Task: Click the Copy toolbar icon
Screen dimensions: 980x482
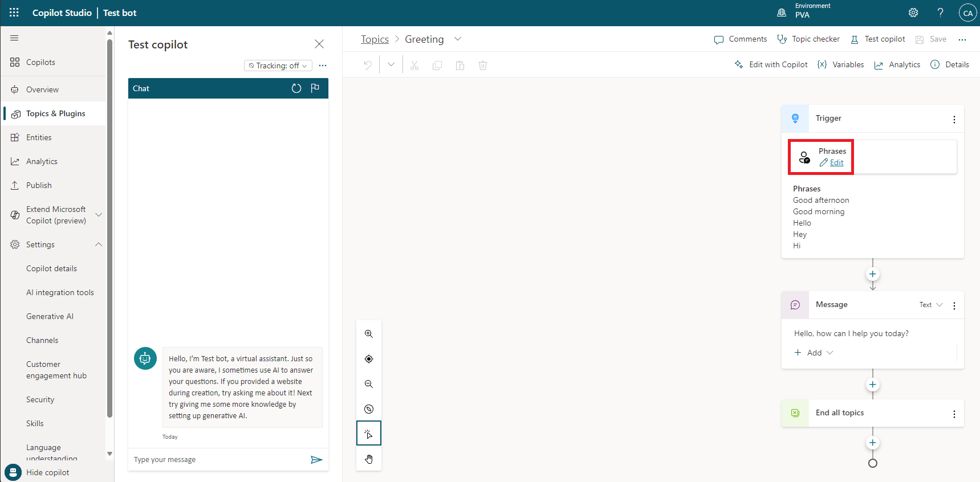Action: (437, 66)
